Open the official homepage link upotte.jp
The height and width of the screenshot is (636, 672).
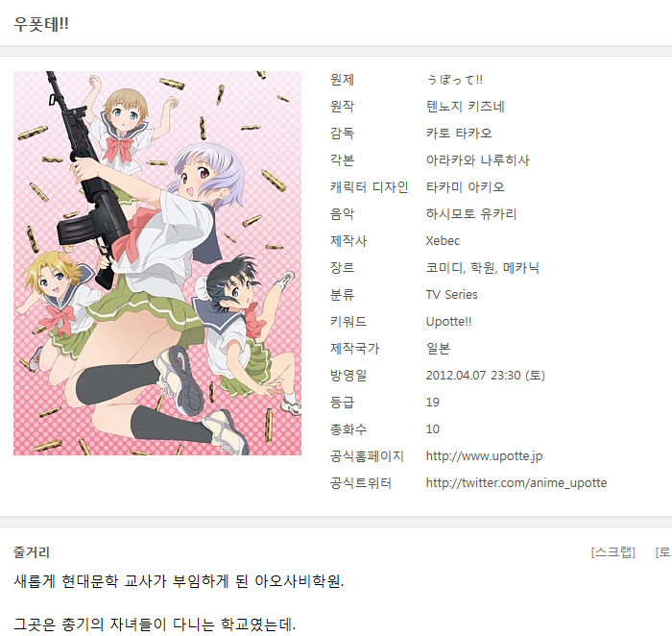pos(484,456)
